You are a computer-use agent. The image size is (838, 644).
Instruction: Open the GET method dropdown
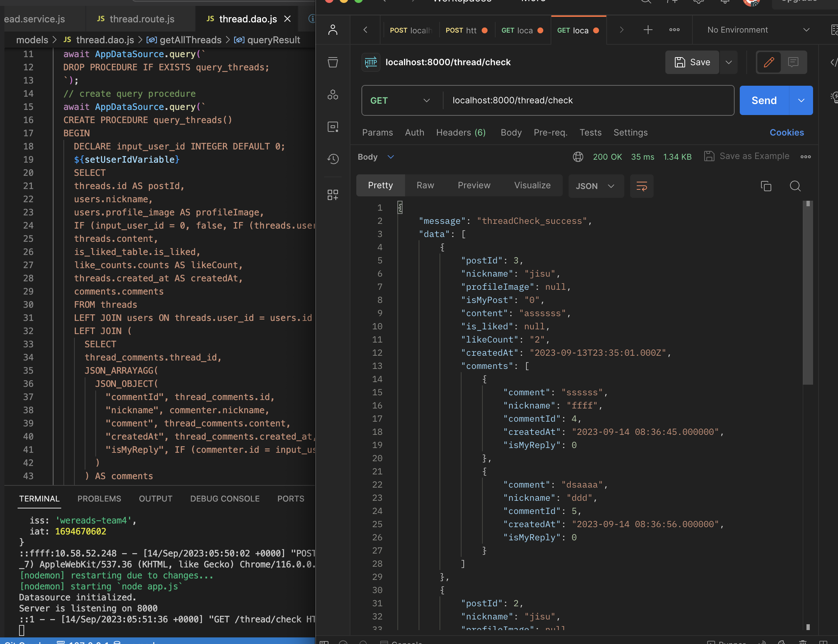click(x=400, y=100)
